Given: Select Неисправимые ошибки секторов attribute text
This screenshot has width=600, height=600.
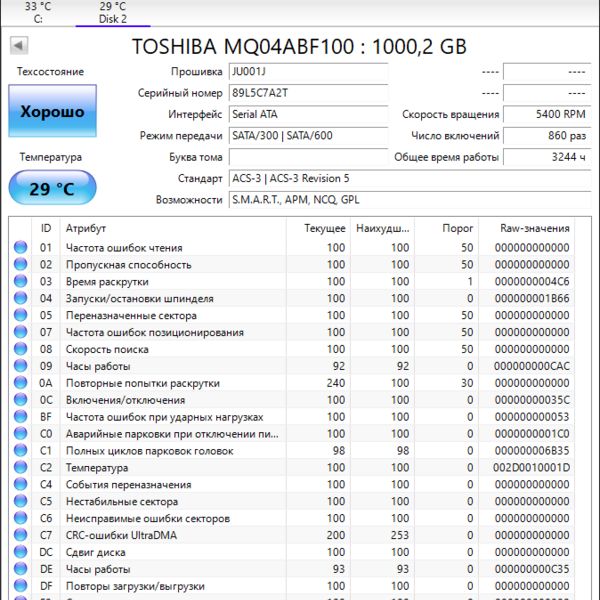Looking at the screenshot, I should coord(148,518).
